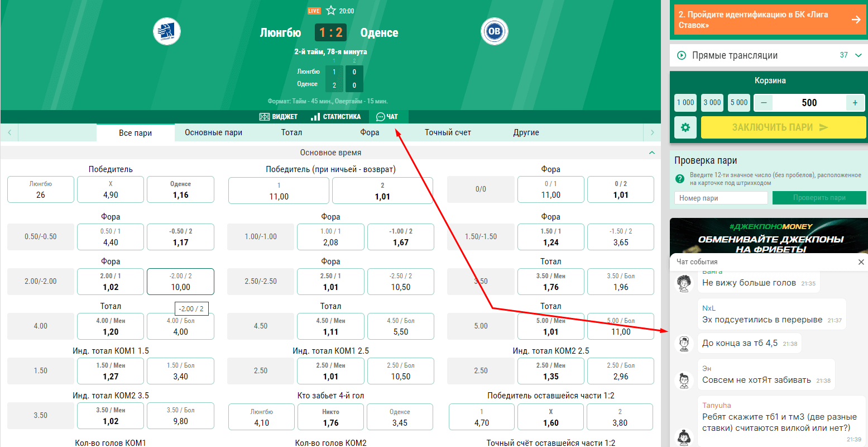Open bet slip settings gear
This screenshot has width=868, height=447.
(x=685, y=127)
